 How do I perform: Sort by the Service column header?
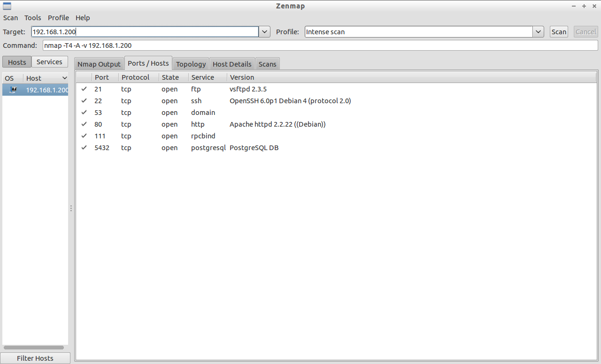[208, 77]
